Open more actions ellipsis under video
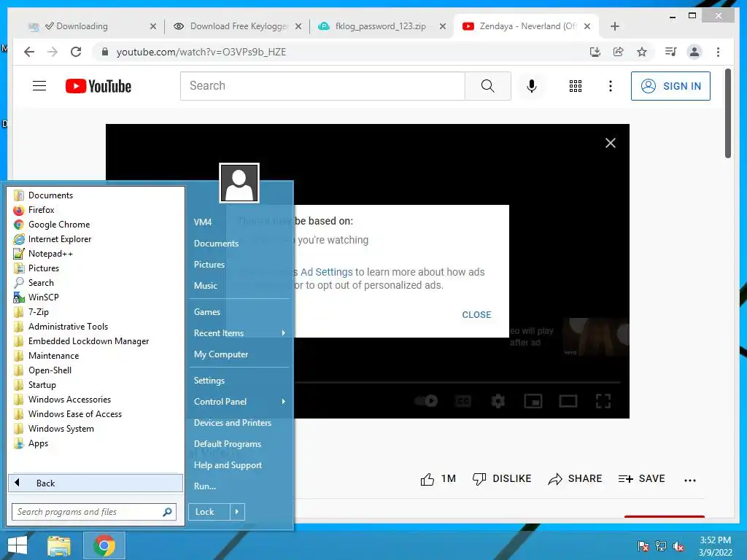 pos(690,480)
